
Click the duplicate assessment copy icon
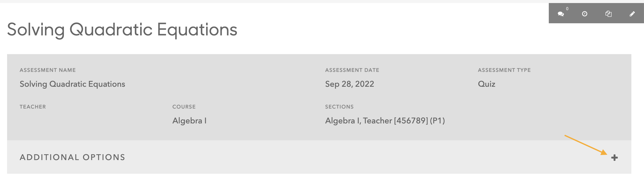[608, 14]
